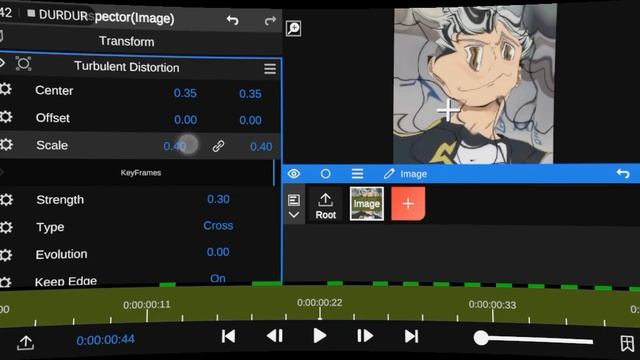The width and height of the screenshot is (640, 360).
Task: Jump to the start of the timeline
Action: click(228, 336)
